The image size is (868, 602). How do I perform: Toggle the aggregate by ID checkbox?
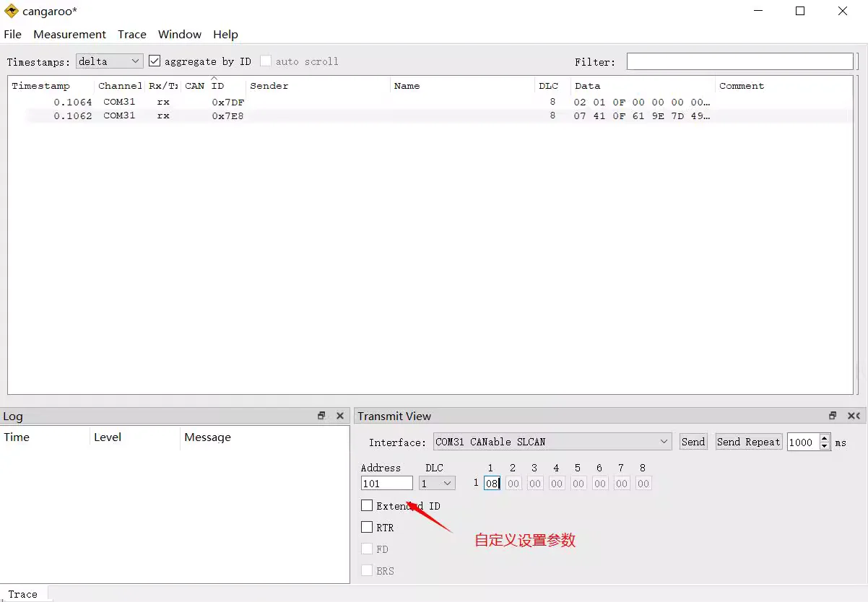click(x=155, y=61)
